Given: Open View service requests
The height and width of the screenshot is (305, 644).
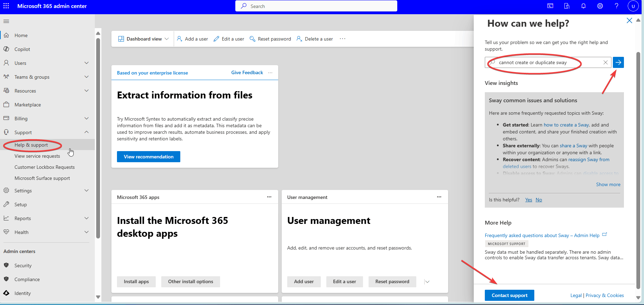Looking at the screenshot, I should click(37, 156).
